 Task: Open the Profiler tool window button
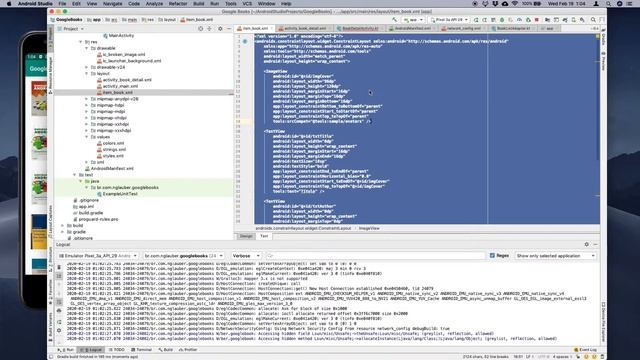point(188,350)
